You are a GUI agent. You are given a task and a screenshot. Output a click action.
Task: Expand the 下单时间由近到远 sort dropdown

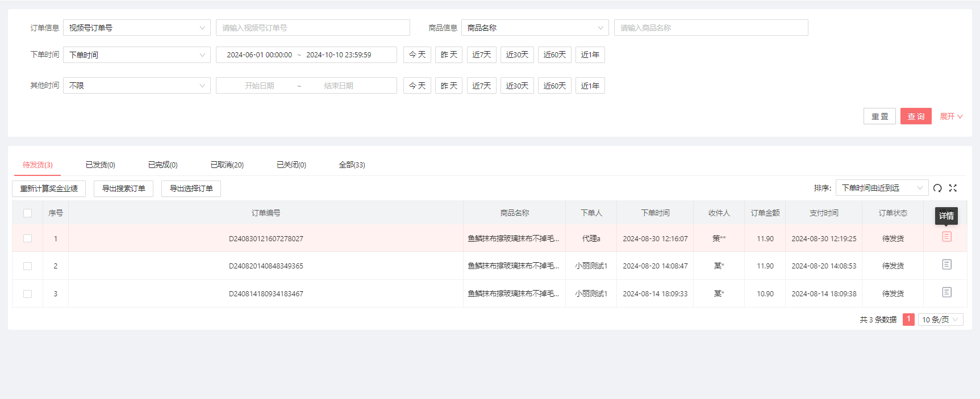881,188
